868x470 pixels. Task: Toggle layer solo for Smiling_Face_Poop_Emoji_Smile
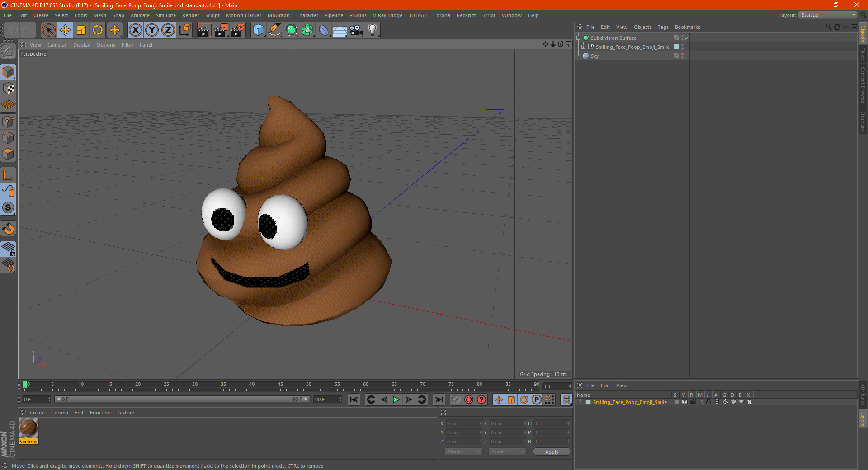click(676, 402)
